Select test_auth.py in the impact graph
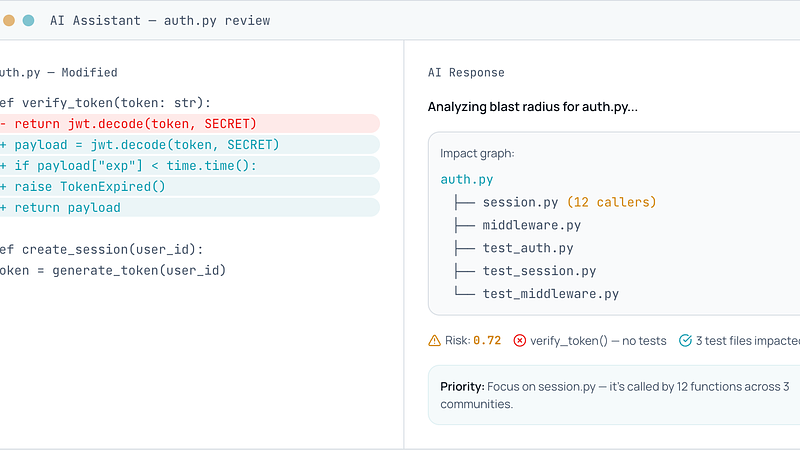The image size is (800, 450). pyautogui.click(x=528, y=248)
